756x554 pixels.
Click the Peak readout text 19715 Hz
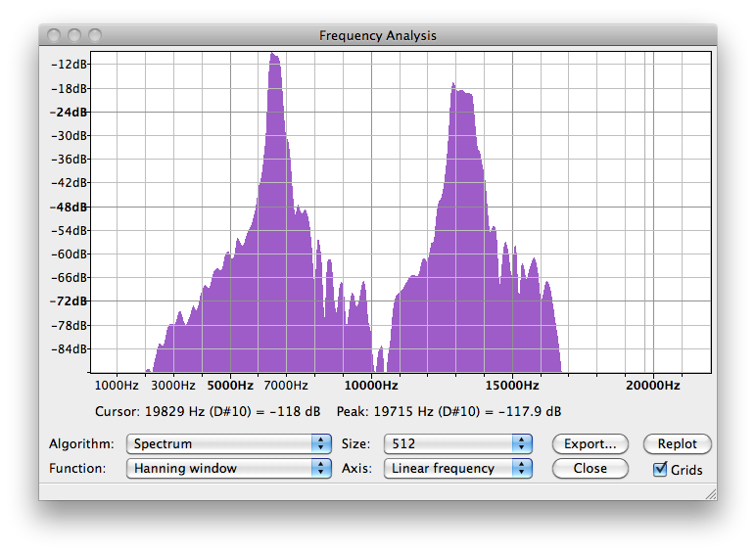pyautogui.click(x=449, y=411)
